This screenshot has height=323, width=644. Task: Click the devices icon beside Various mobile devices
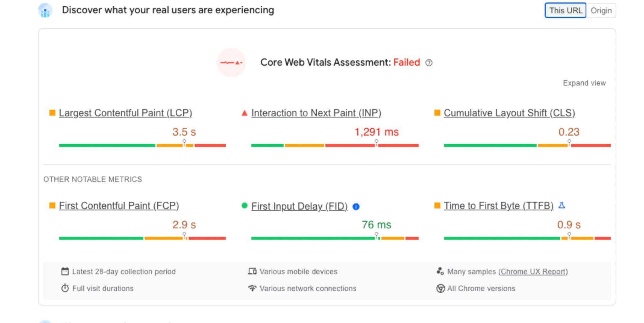(252, 271)
